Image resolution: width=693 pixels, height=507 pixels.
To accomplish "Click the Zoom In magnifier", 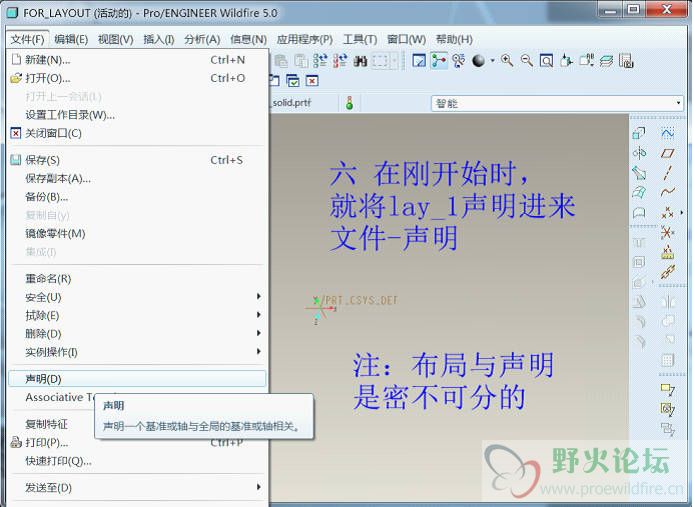I will point(507,61).
